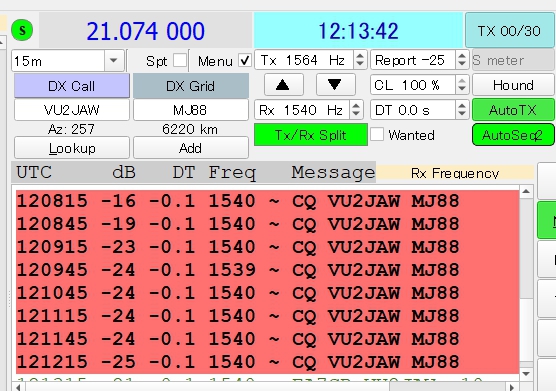Click the Tx 1564 Hz field
Screen dimensions: 556x391
point(304,60)
